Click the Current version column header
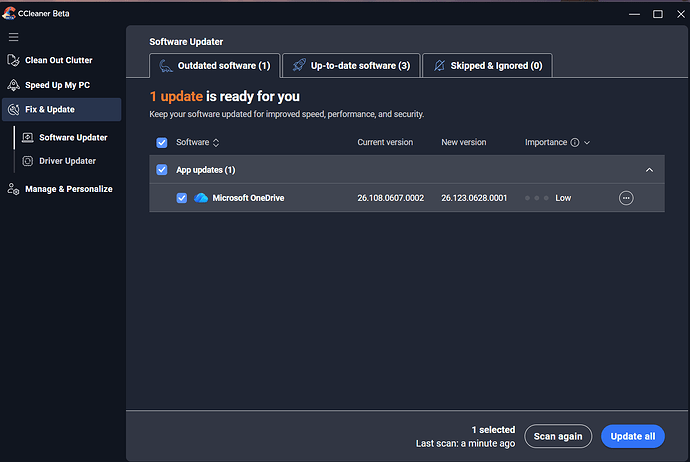This screenshot has height=462, width=690. [x=385, y=143]
